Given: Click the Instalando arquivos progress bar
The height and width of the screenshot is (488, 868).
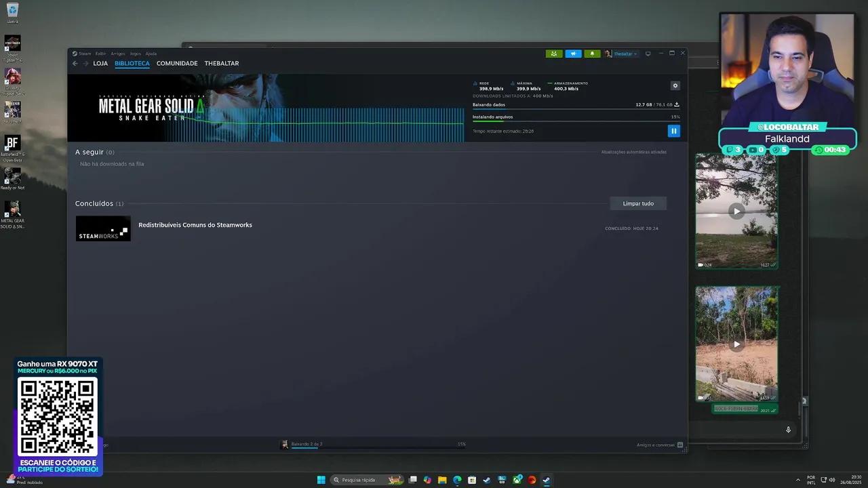Looking at the screenshot, I should point(576,121).
